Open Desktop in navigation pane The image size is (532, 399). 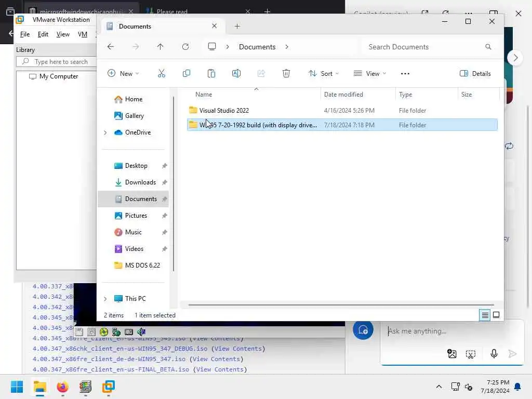(x=136, y=166)
